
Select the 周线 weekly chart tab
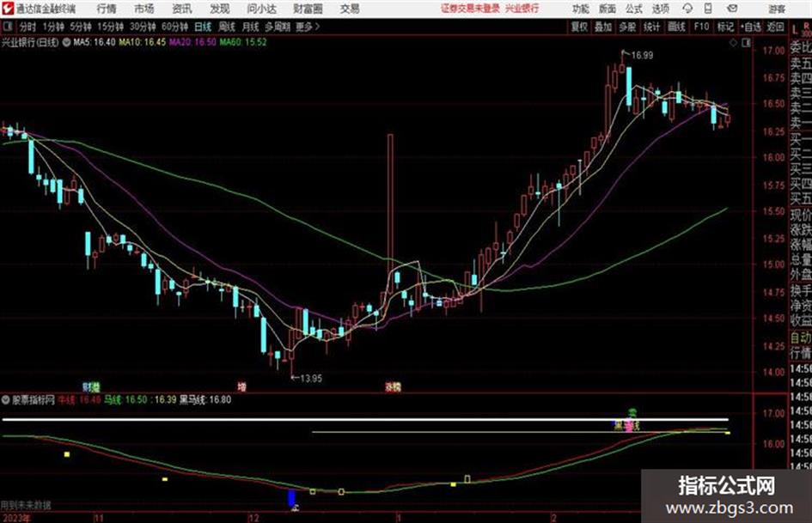pos(227,27)
